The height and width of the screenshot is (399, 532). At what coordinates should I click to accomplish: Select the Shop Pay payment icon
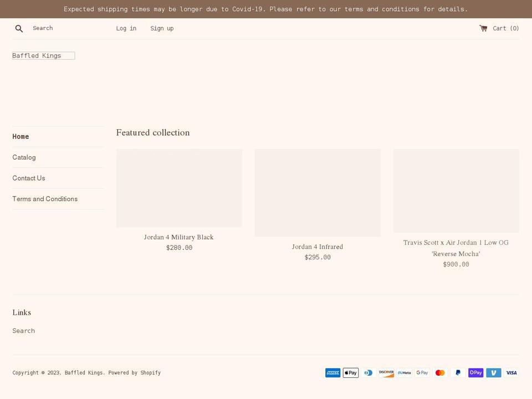coord(475,372)
